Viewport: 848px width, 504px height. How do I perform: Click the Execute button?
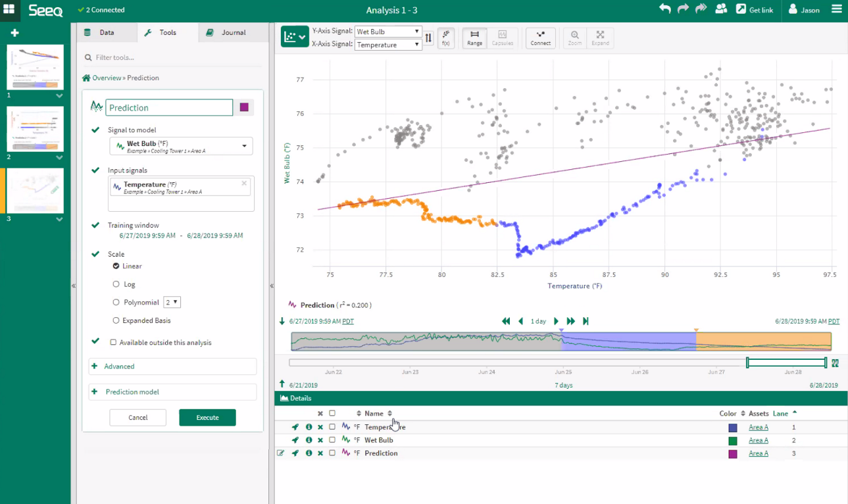(207, 418)
